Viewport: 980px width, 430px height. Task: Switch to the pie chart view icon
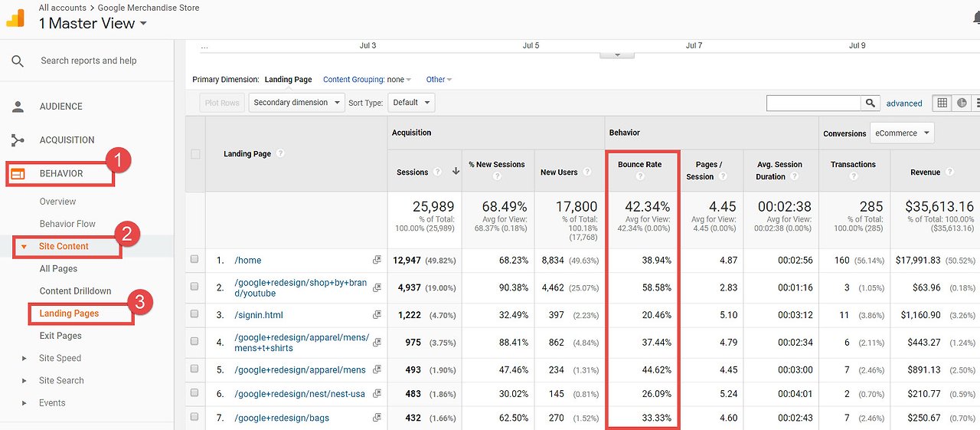(x=962, y=103)
